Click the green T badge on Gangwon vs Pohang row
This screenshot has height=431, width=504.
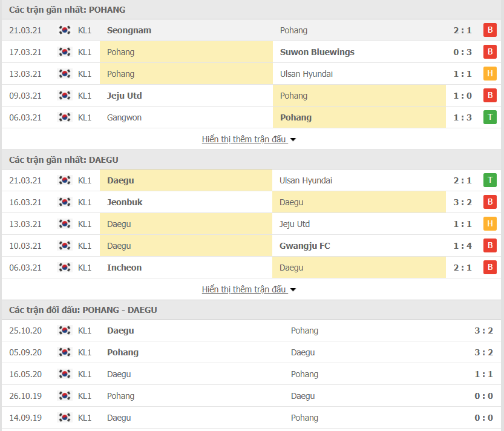pyautogui.click(x=490, y=117)
